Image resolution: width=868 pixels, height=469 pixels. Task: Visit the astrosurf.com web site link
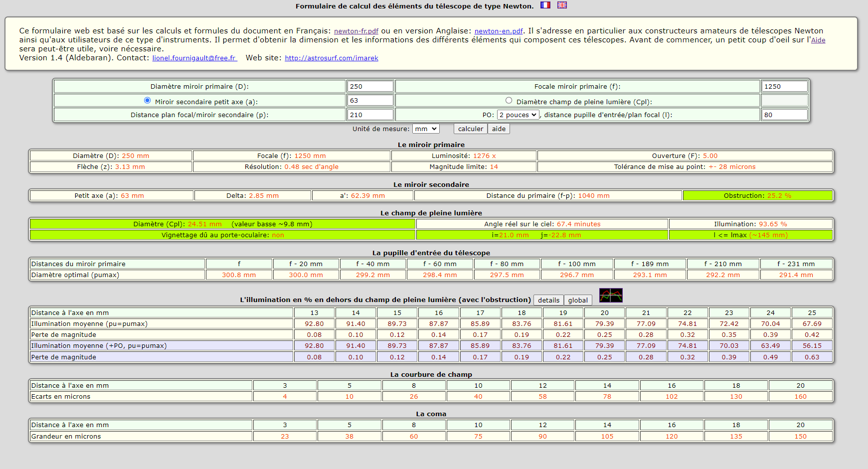332,58
